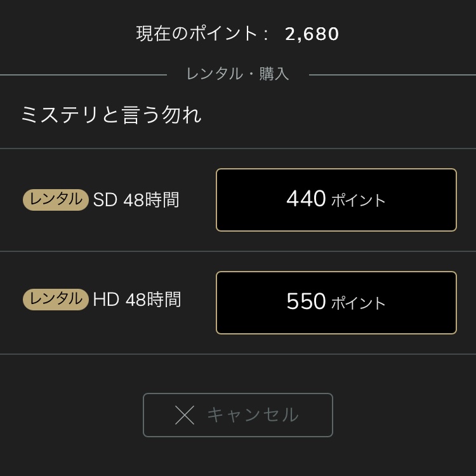The height and width of the screenshot is (476, 476).
Task: Click the title ミステリと言う勿れ
Action: (112, 115)
